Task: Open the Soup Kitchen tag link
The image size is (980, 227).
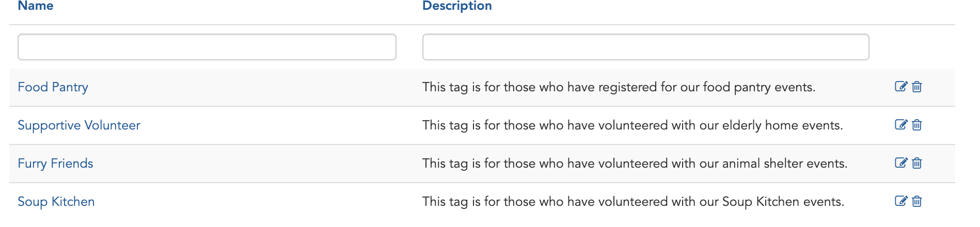Action: 56,202
